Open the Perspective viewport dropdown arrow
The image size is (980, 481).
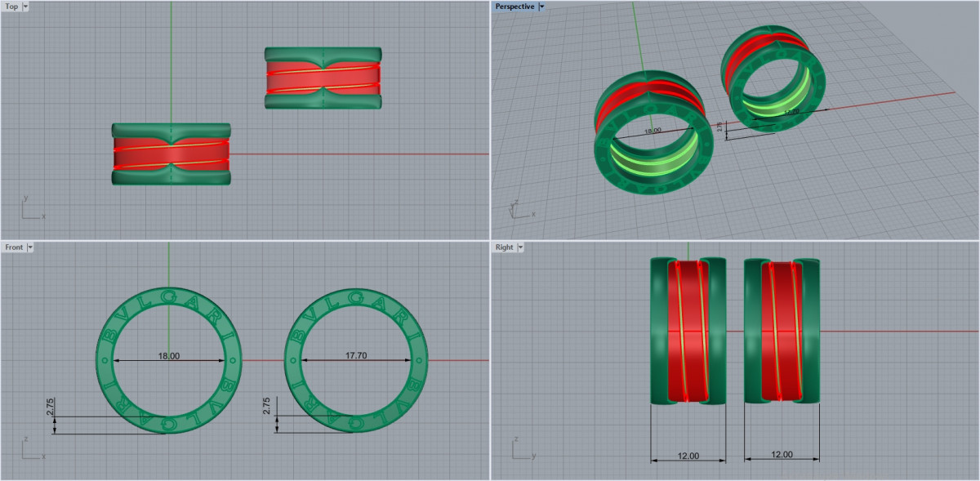(x=541, y=7)
